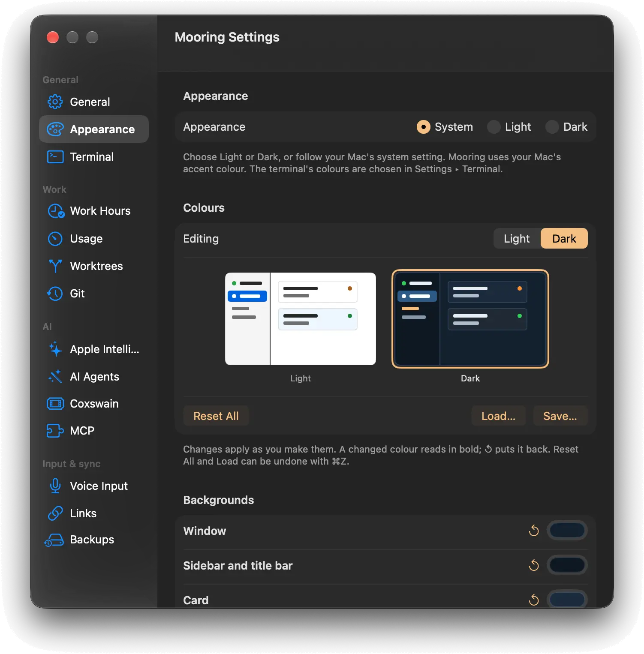This screenshot has height=654, width=644.
Task: Open General settings via the gear icon
Action: pyautogui.click(x=55, y=102)
